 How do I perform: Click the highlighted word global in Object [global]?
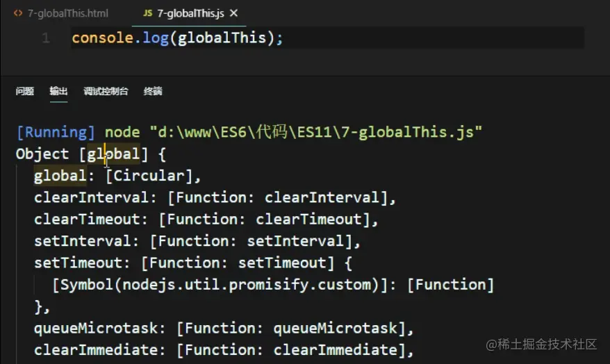click(x=113, y=154)
